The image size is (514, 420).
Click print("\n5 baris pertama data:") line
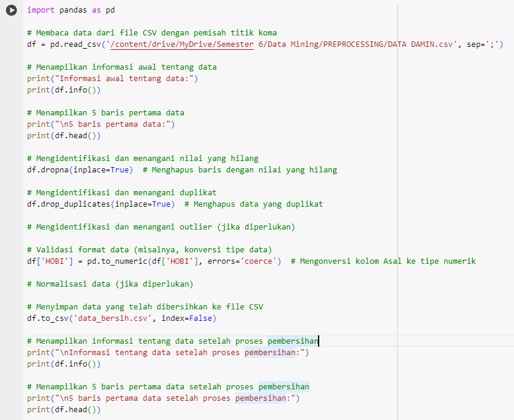101,124
